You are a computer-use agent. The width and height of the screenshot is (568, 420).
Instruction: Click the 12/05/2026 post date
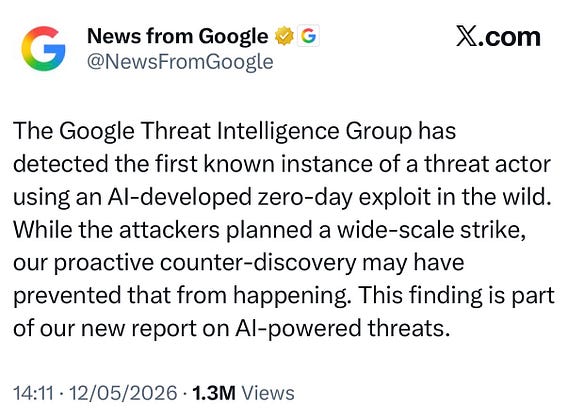point(123,393)
